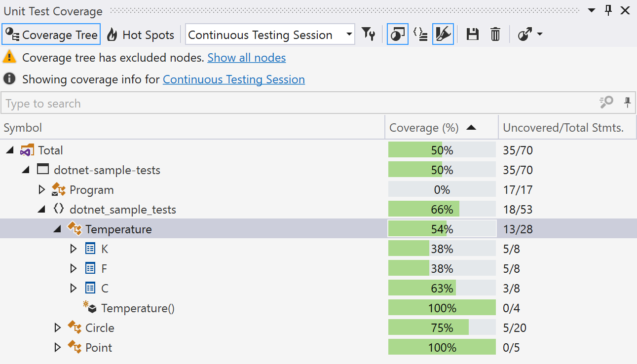The height and width of the screenshot is (364, 637).
Task: Save the coverage snapshot
Action: 472,34
